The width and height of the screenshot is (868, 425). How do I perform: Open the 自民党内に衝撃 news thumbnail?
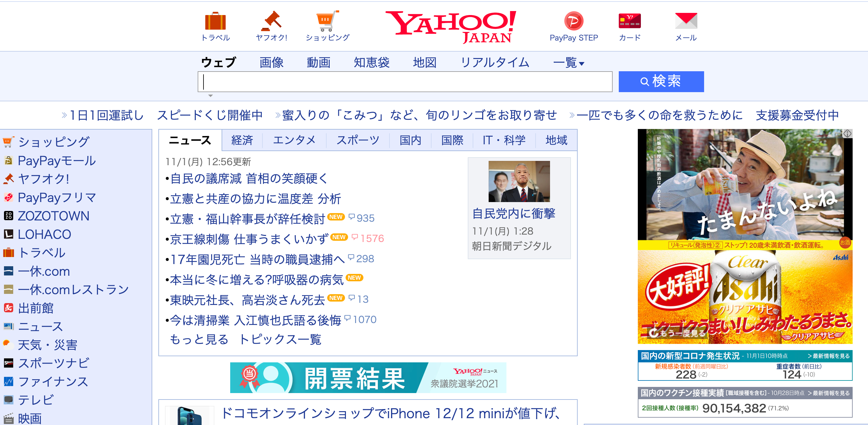click(x=519, y=181)
